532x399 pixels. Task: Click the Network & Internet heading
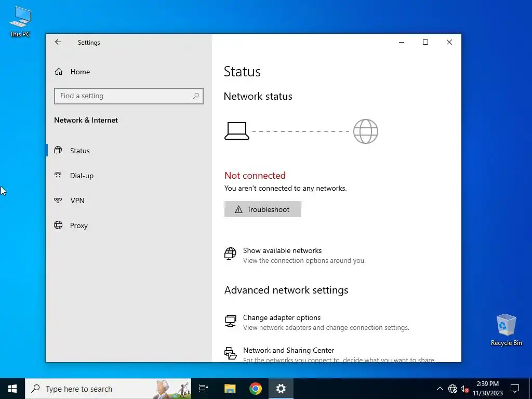[x=86, y=120]
